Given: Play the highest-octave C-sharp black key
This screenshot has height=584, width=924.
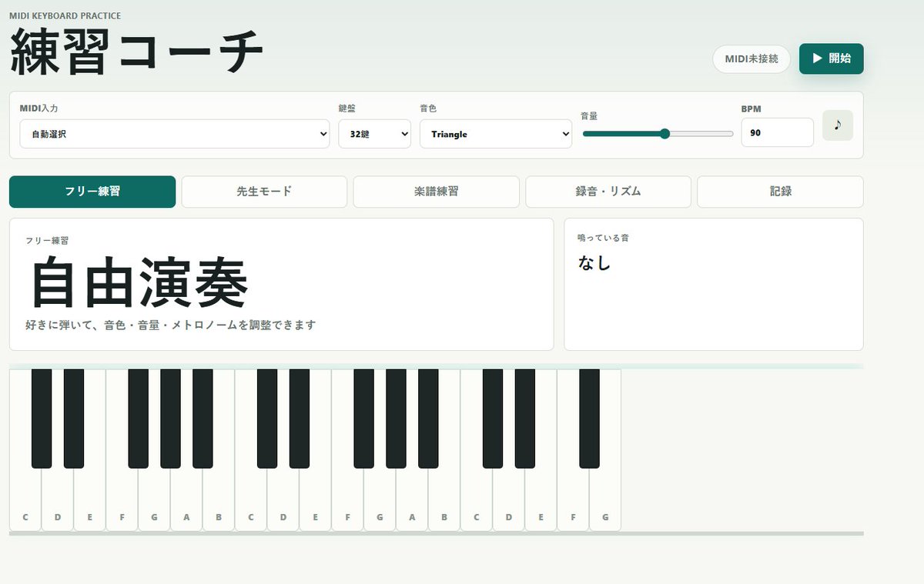Looking at the screenshot, I should (x=493, y=419).
